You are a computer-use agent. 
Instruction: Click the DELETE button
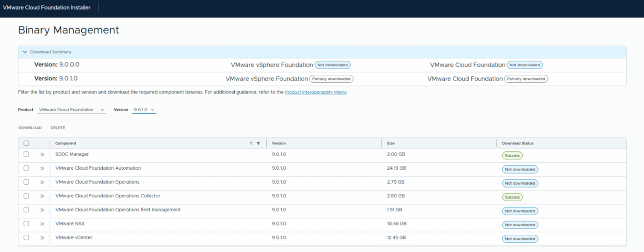click(x=58, y=128)
